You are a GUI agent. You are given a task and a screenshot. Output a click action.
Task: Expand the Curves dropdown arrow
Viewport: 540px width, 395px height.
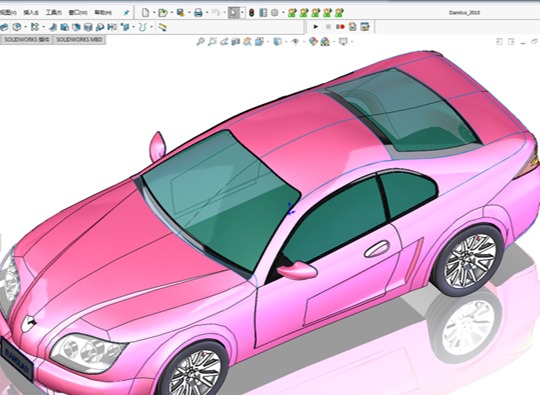[152, 27]
